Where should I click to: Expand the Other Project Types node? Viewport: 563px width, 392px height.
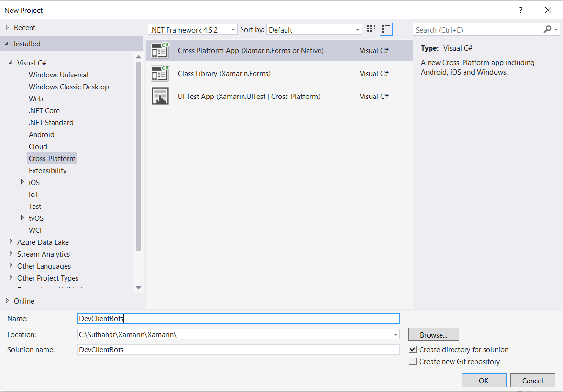point(11,277)
